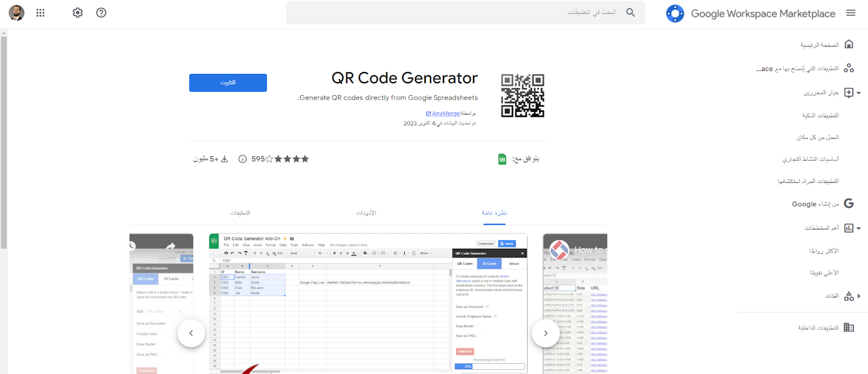Switch to the الأذونات permissions tab
The width and height of the screenshot is (868, 374).
click(x=366, y=213)
